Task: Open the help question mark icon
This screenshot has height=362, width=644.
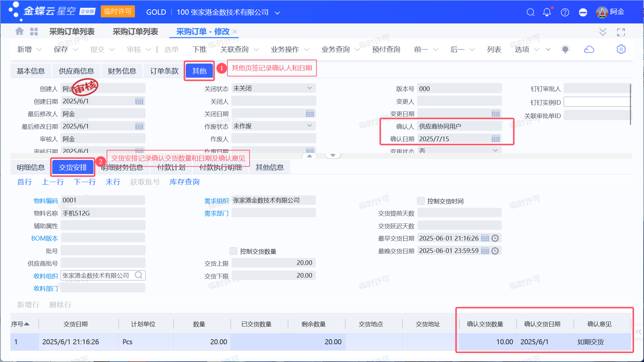Action: (565, 12)
